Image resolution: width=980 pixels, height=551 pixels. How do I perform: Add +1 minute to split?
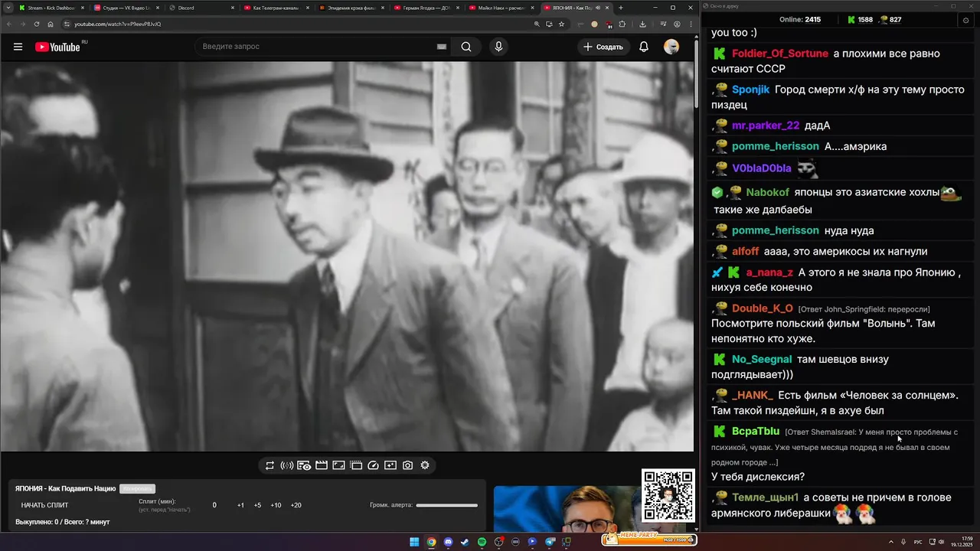pyautogui.click(x=240, y=505)
